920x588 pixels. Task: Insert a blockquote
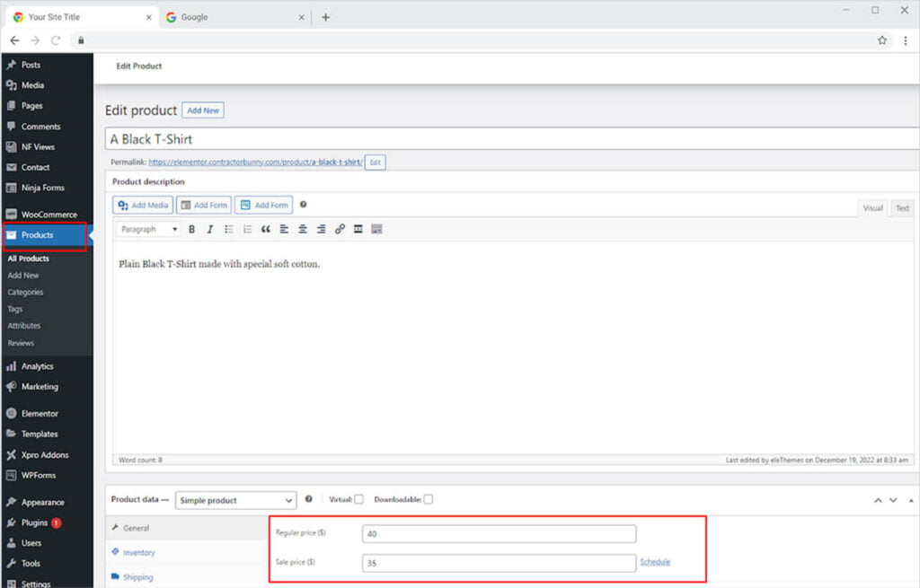coord(265,230)
